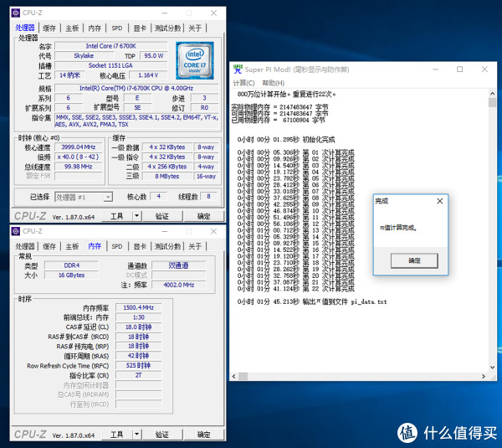Click the core speed value 3999.04 MHz
This screenshot has width=502, height=448.
[79, 147]
